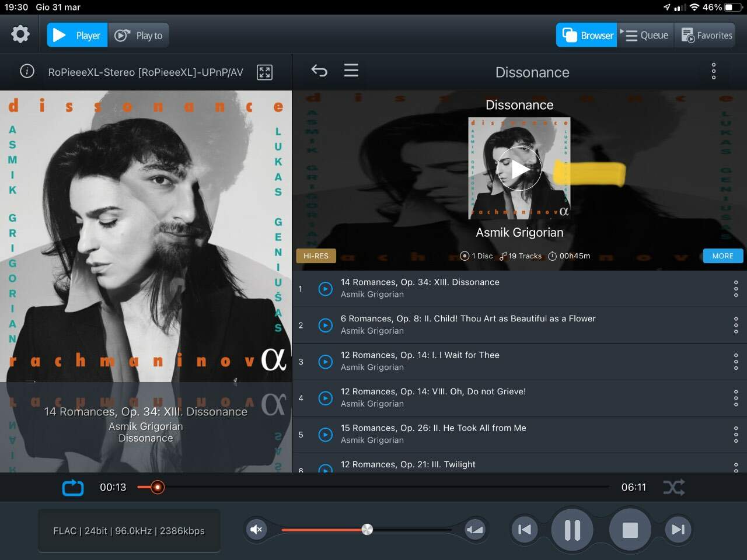Play track 2 Child! Thou Art as Beautiful
747x560 pixels.
coord(326,325)
